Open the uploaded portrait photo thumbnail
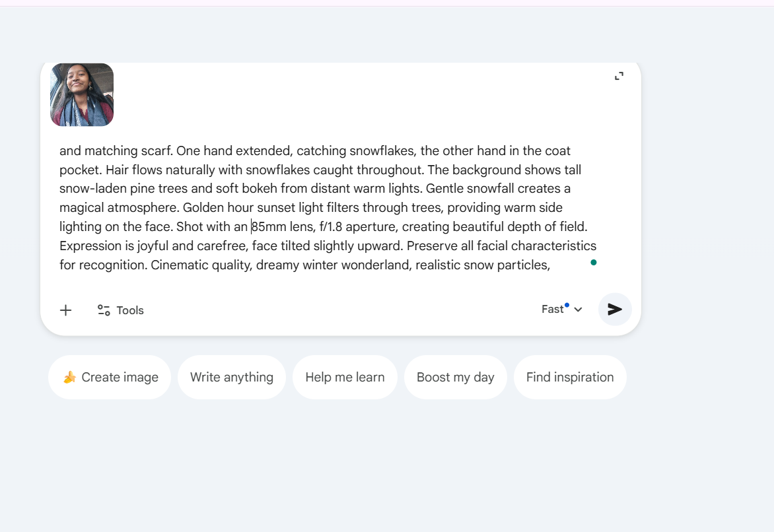The height and width of the screenshot is (532, 774). (x=82, y=94)
